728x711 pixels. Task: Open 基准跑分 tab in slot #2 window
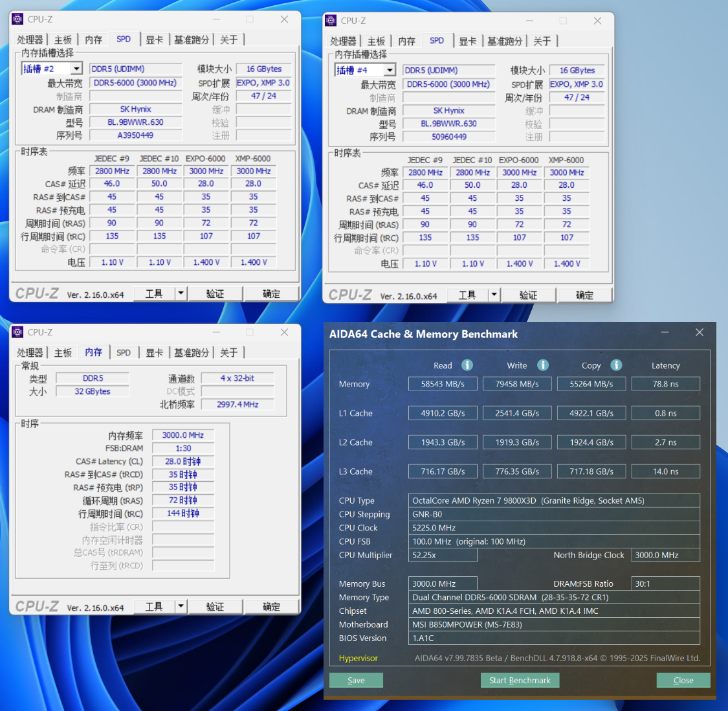click(x=192, y=39)
